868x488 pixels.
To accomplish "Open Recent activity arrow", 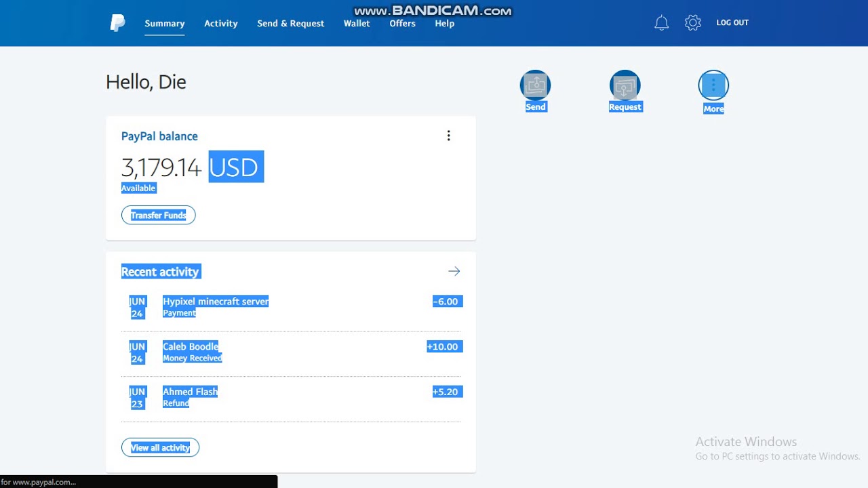I will 454,271.
